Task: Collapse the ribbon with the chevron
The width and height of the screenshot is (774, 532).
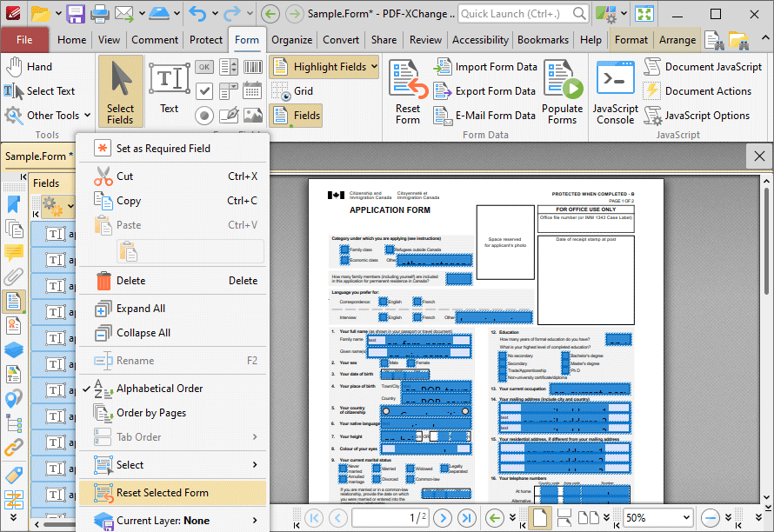Action: 764,38
